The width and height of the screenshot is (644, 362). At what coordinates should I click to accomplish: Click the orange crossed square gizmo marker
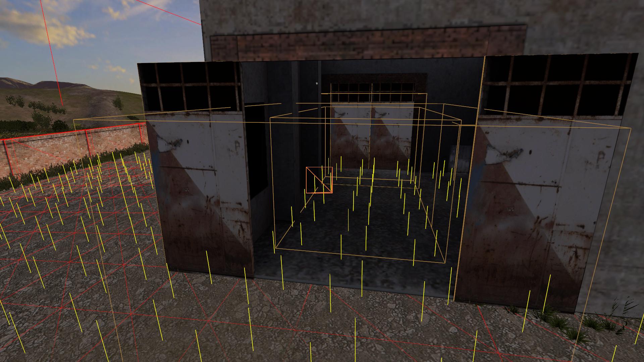pos(319,180)
